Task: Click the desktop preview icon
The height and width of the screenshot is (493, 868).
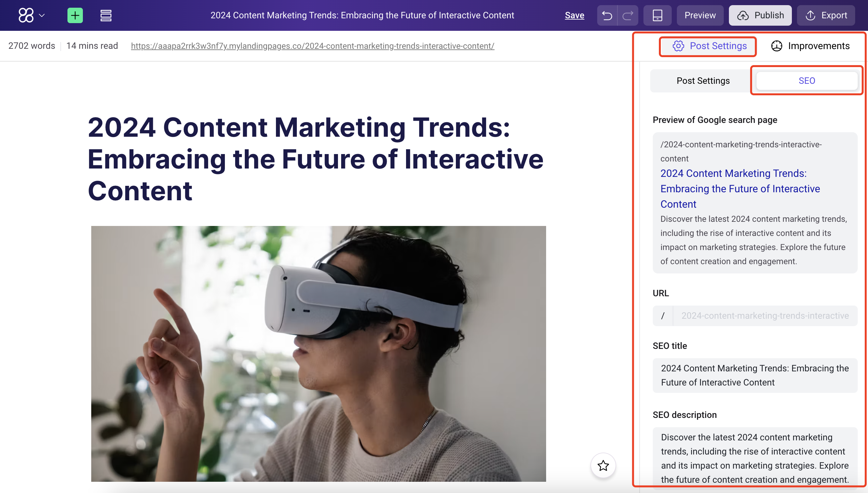Action: pyautogui.click(x=656, y=15)
